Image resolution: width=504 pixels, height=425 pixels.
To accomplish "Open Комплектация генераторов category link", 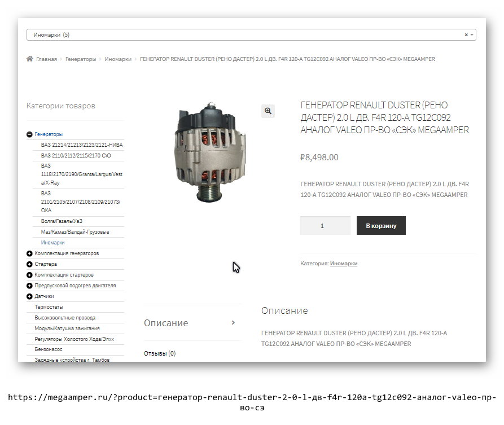I will [67, 253].
